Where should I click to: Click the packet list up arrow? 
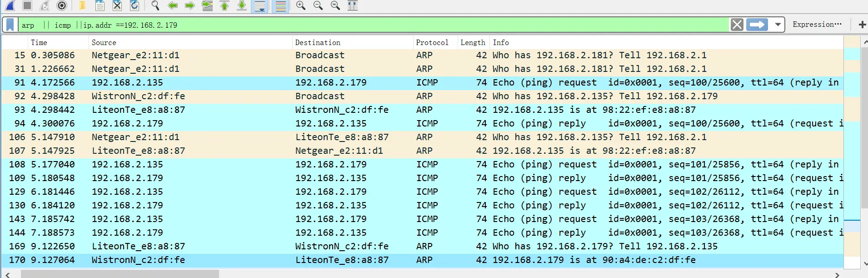coord(864,42)
